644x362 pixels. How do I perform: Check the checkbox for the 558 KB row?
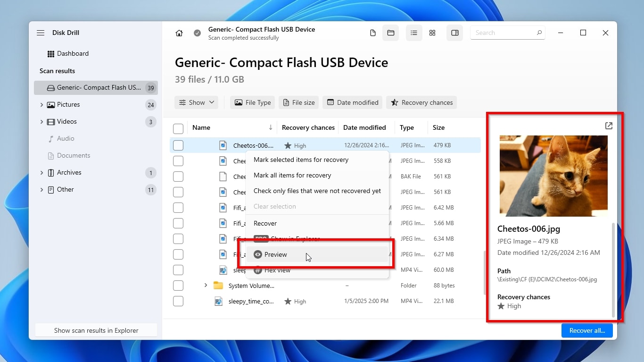178,161
